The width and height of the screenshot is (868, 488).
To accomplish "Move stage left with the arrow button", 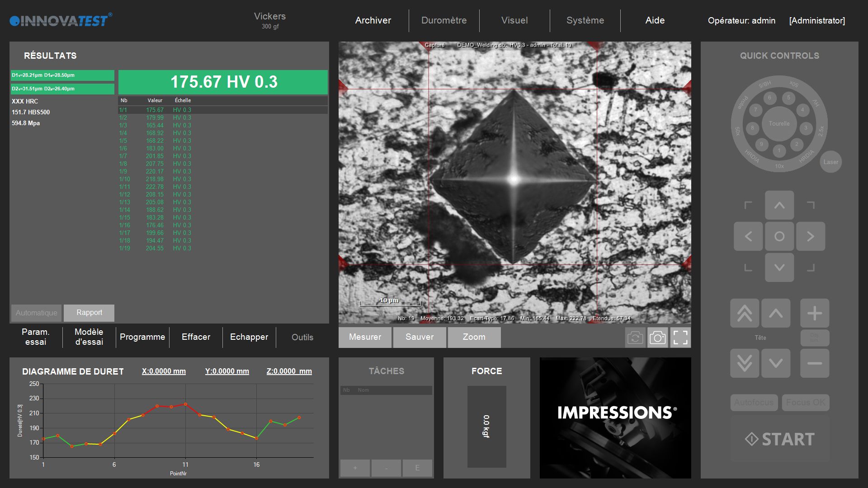I will (748, 236).
